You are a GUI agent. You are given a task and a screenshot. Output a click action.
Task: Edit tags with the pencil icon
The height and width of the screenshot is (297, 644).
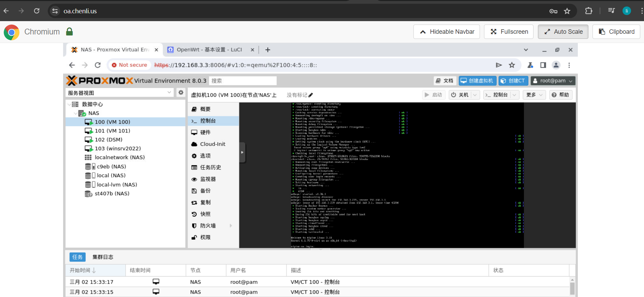pos(310,95)
